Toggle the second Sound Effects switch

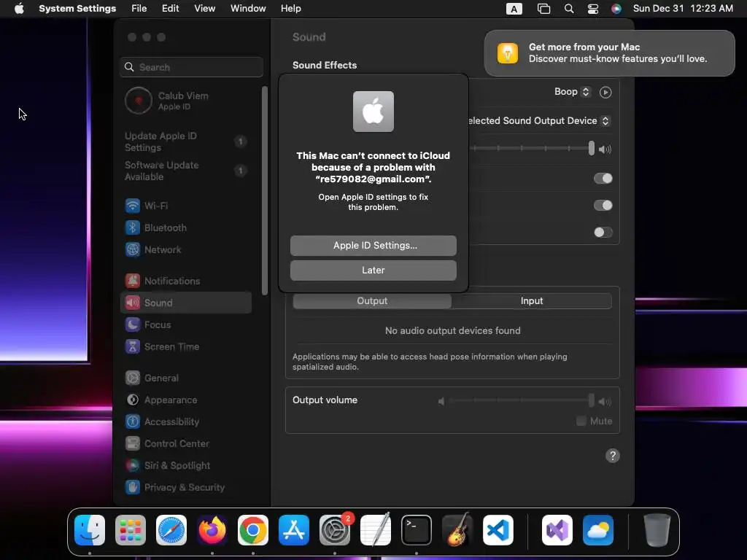tap(603, 205)
